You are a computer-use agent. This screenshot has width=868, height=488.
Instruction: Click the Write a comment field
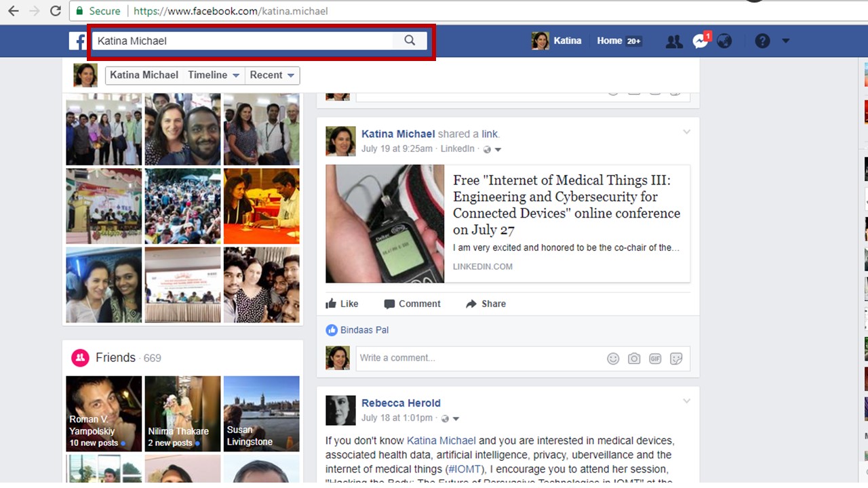pos(481,358)
